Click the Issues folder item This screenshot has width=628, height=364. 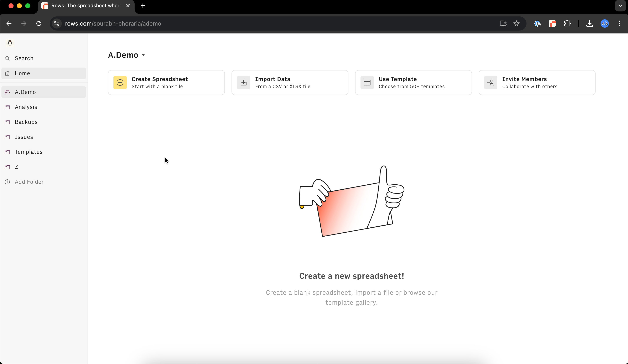point(24,137)
